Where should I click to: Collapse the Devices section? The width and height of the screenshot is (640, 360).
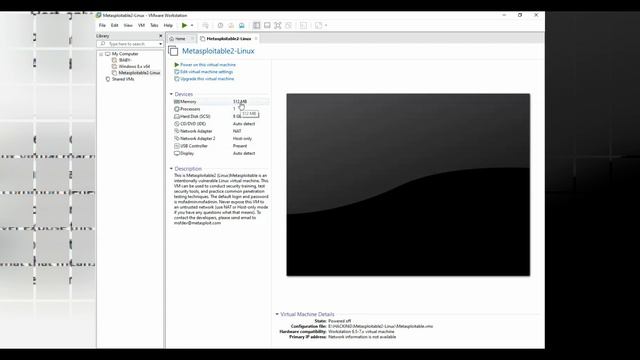coord(171,94)
